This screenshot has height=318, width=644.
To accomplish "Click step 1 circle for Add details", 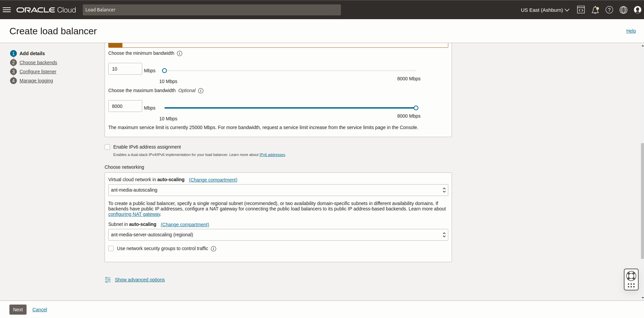I will pyautogui.click(x=13, y=53).
